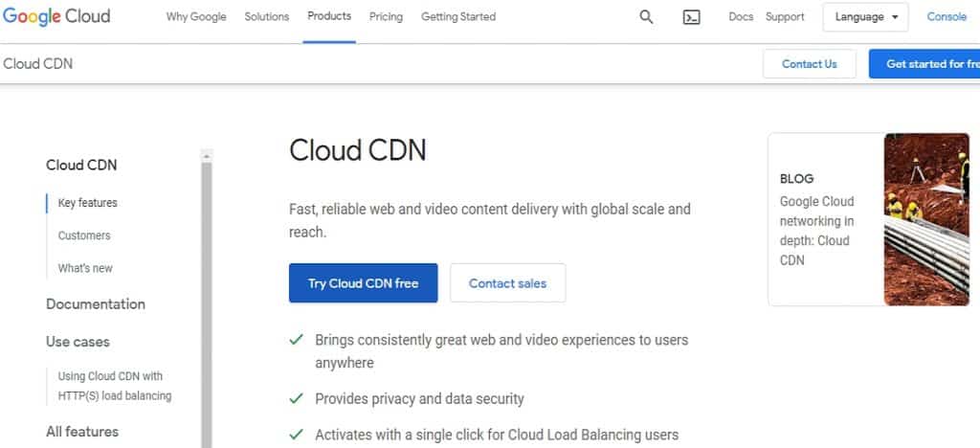
Task: Select Key features in sidebar
Action: (87, 202)
